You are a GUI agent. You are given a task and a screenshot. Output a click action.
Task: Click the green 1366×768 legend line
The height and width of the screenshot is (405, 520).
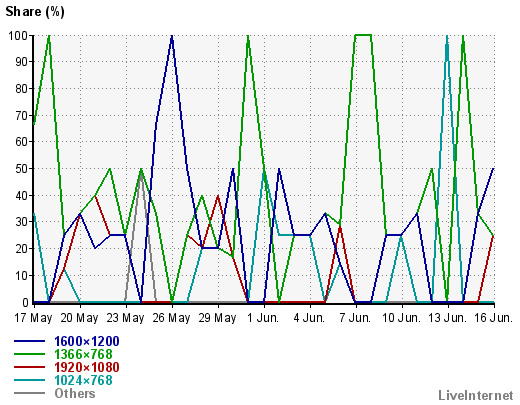point(29,354)
